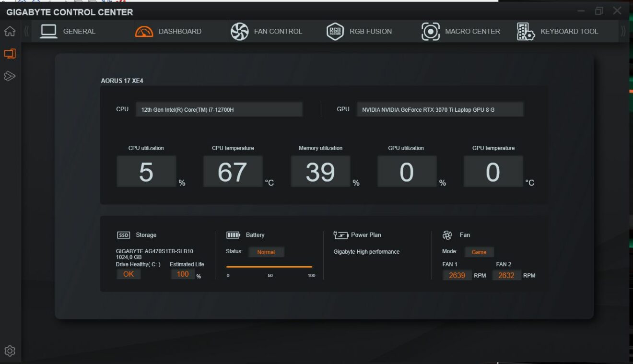Toggle the Drive Healthy OK indicator

point(129,274)
